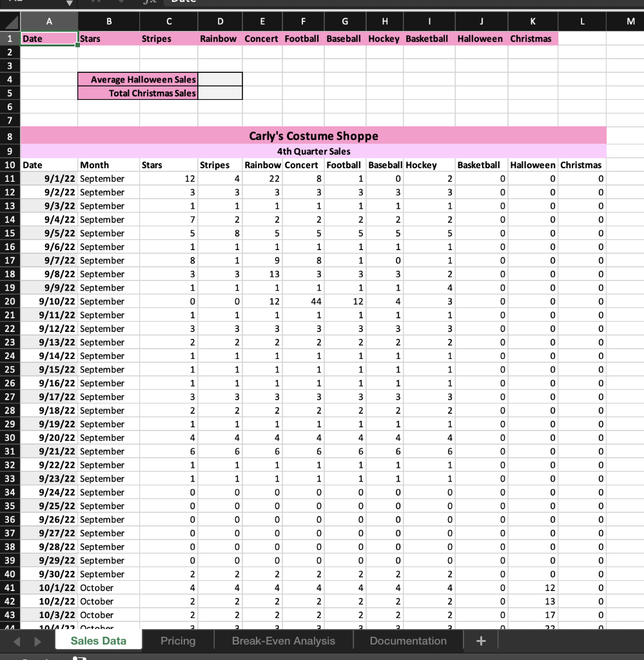Image resolution: width=644 pixels, height=660 pixels.
Task: Select row 8 header
Action: click(x=10, y=137)
